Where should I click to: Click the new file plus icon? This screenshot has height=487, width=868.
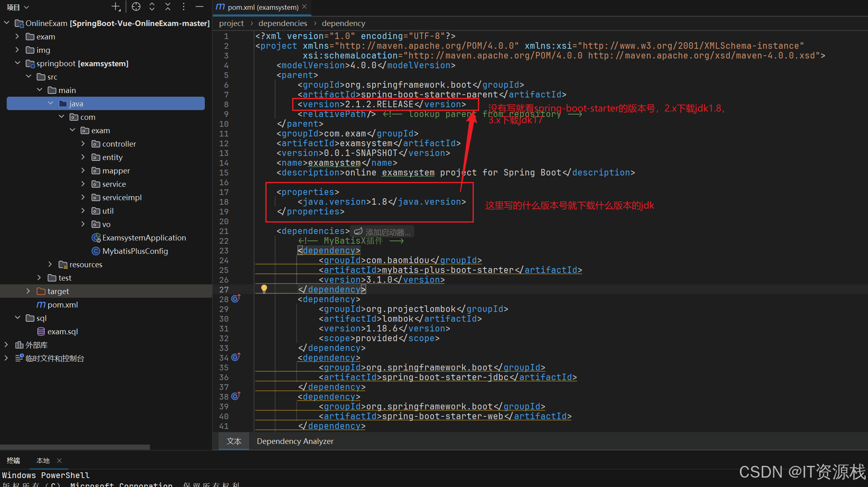(x=116, y=6)
